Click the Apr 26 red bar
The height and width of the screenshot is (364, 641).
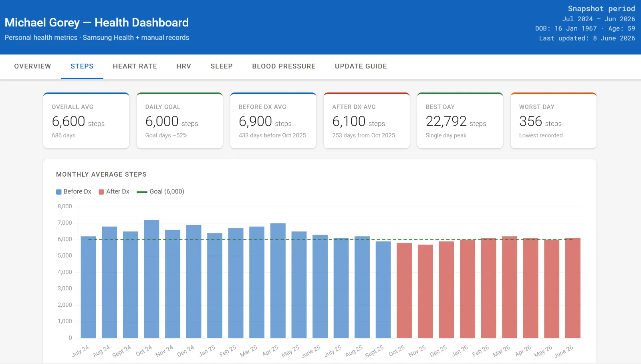pyautogui.click(x=531, y=288)
